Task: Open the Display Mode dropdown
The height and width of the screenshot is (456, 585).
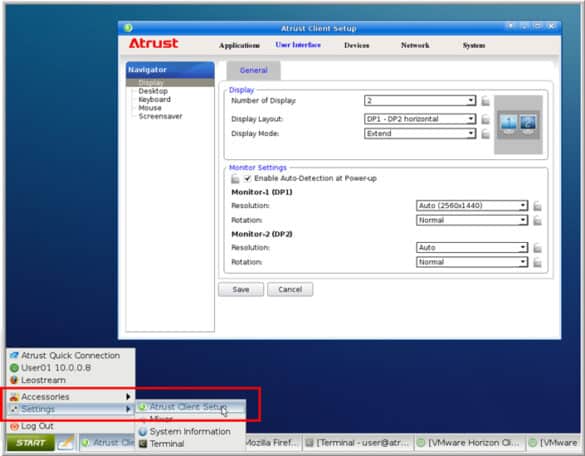Action: (420, 134)
